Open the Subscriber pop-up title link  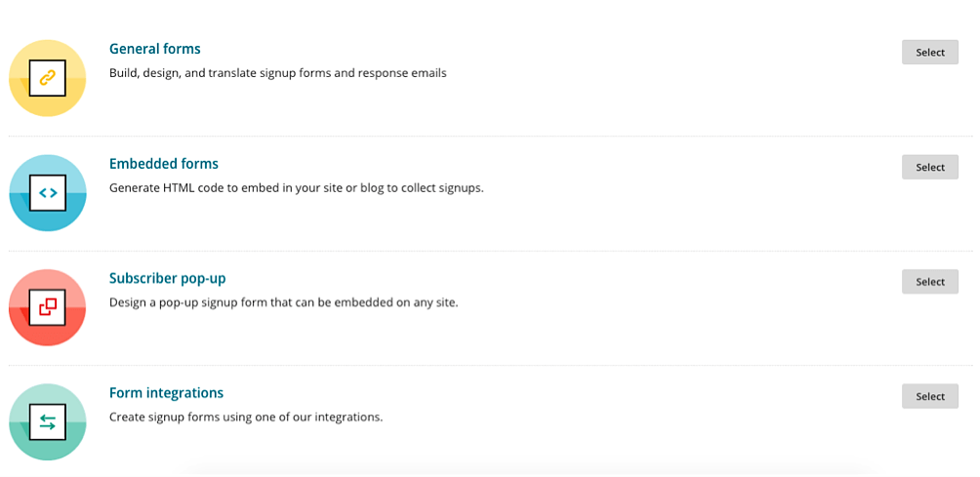[x=168, y=278]
